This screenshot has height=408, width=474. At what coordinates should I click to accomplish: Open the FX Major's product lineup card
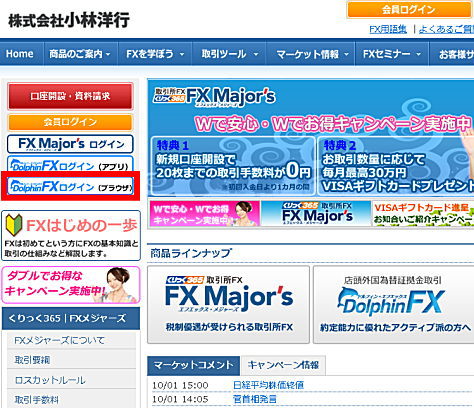click(229, 304)
